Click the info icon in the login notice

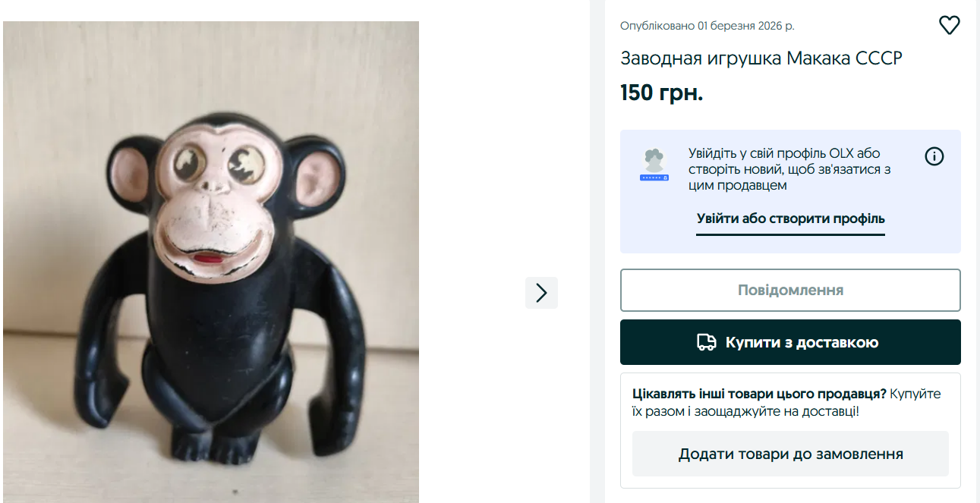point(934,157)
